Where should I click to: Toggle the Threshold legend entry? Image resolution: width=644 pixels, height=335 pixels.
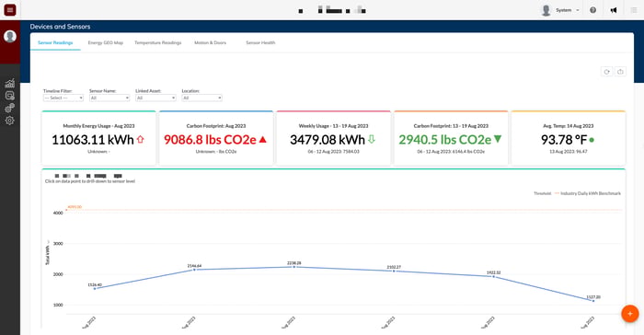pos(542,193)
